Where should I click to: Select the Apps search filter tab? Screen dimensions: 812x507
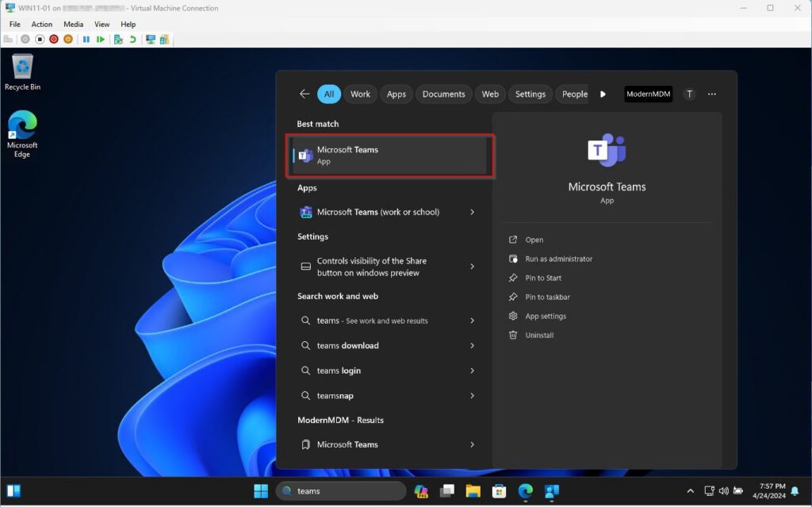click(x=396, y=94)
